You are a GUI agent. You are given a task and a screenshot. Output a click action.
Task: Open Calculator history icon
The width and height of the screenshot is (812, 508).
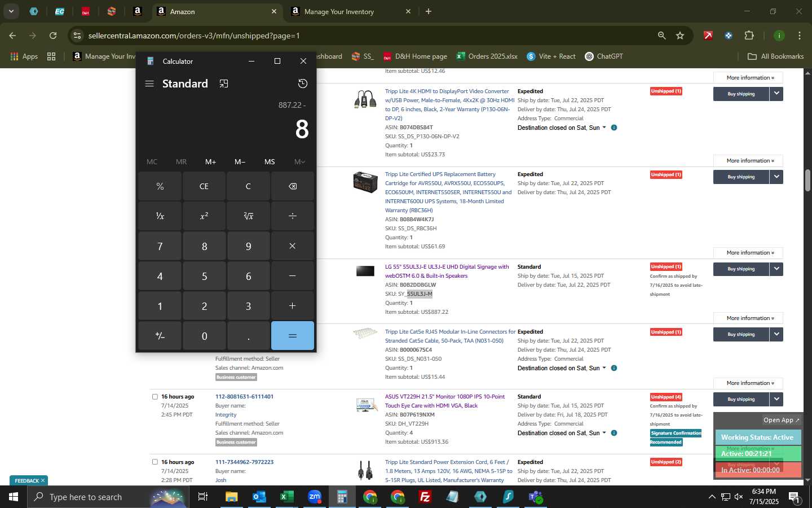(x=303, y=84)
